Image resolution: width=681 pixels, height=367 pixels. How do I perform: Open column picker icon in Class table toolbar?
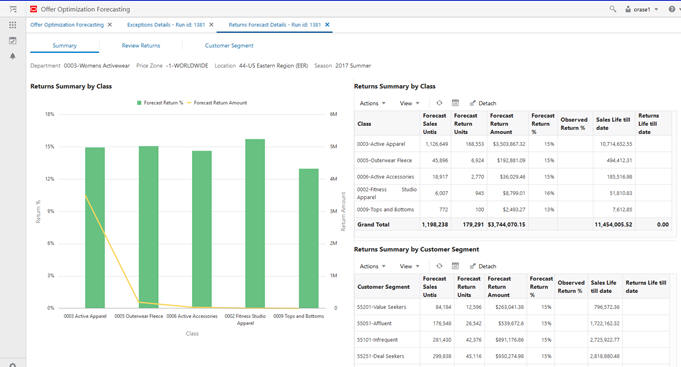point(455,103)
